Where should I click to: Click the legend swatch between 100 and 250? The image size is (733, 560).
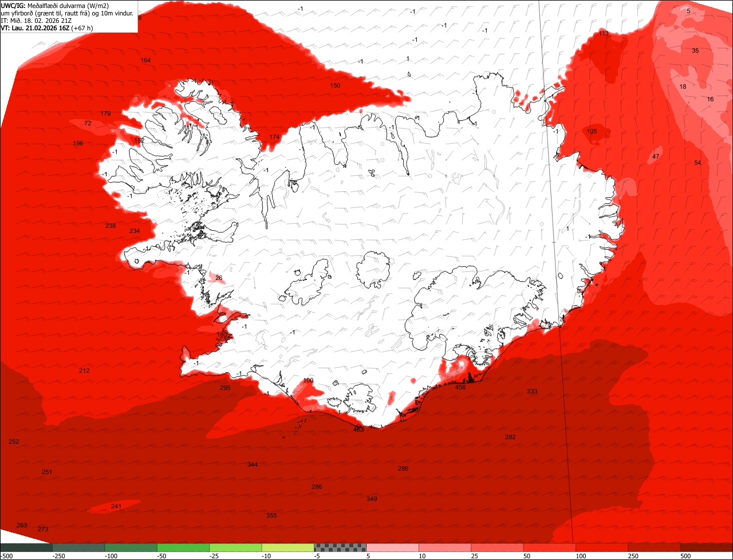tap(602, 547)
